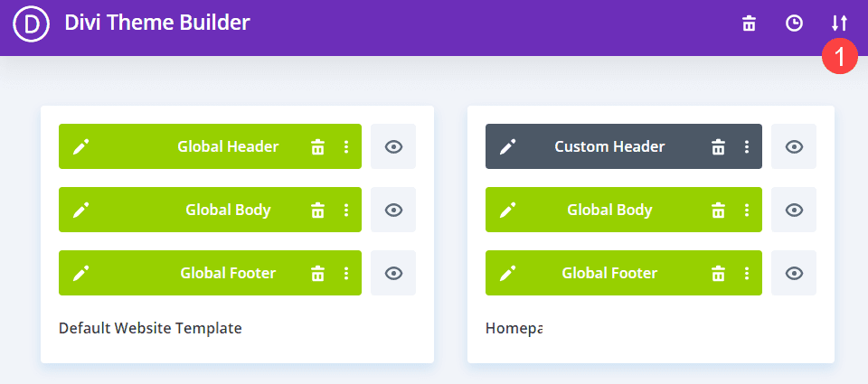Image resolution: width=868 pixels, height=384 pixels.
Task: Delete the Homepage Custom Header
Action: 718,146
